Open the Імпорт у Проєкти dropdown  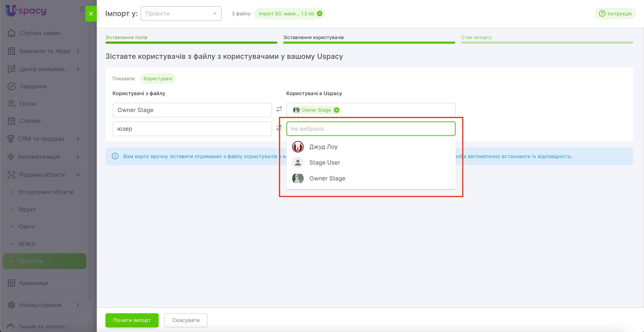(181, 13)
